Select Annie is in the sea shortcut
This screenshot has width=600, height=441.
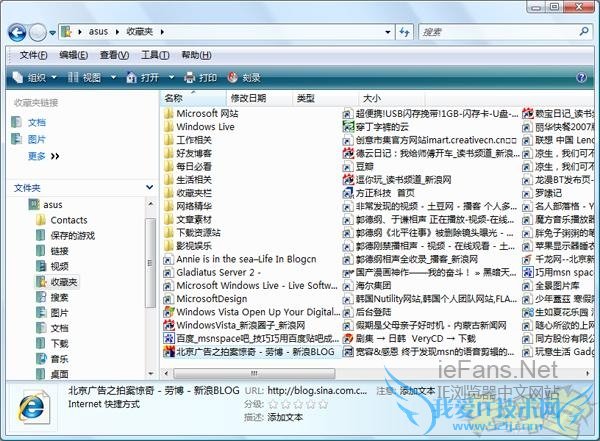click(x=240, y=259)
